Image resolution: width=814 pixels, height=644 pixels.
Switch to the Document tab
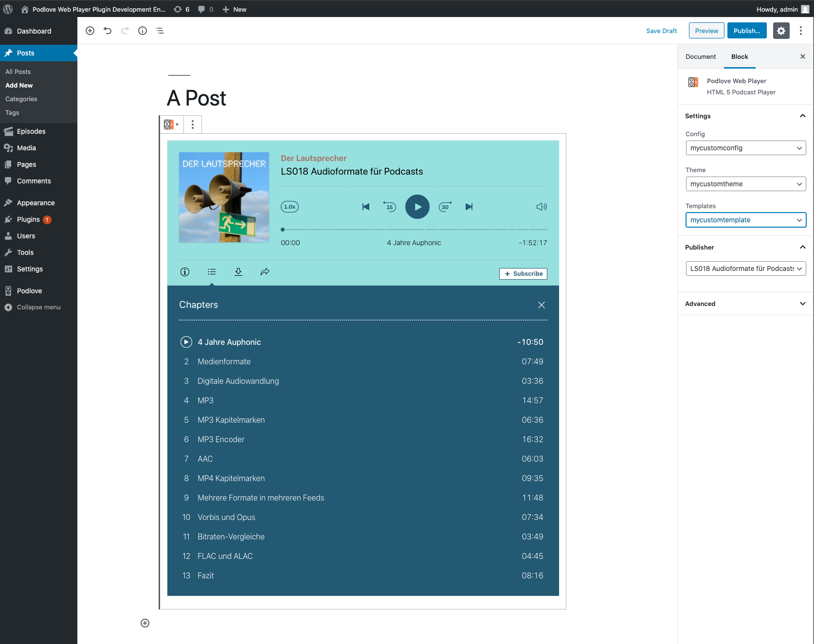[701, 56]
